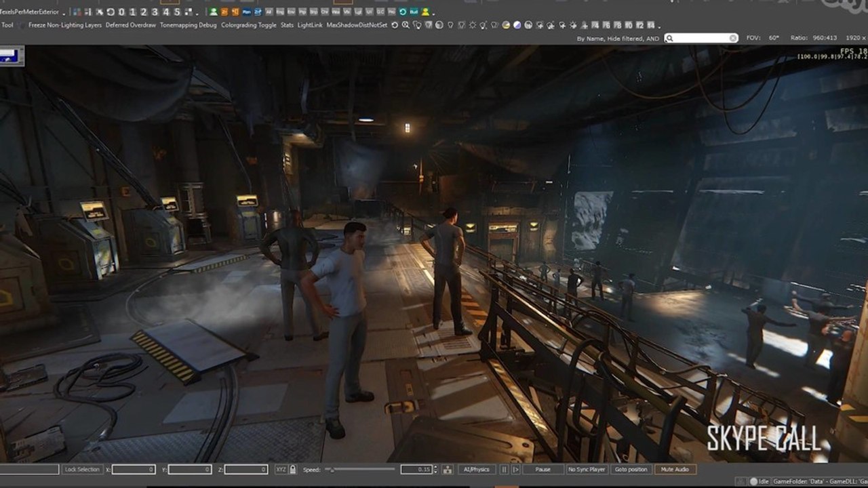
Task: Click the sun-shaped light icon in toolbar
Action: pyautogui.click(x=473, y=25)
